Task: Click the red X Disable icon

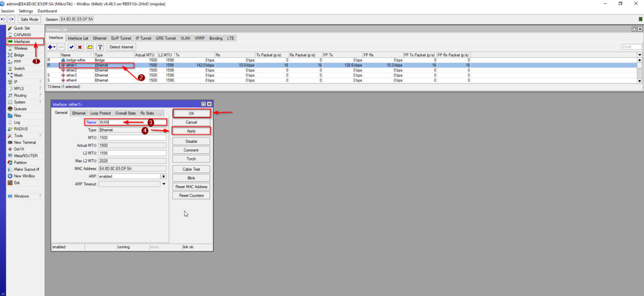Action: [80, 47]
